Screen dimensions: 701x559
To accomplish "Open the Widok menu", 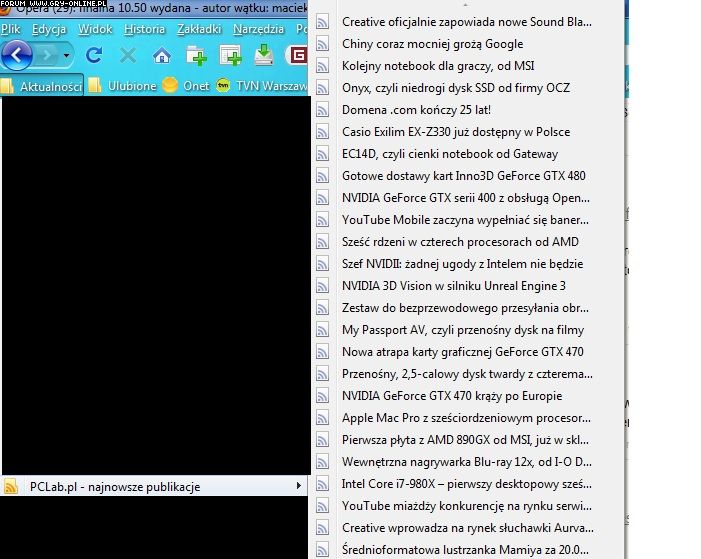I will click(x=95, y=29).
